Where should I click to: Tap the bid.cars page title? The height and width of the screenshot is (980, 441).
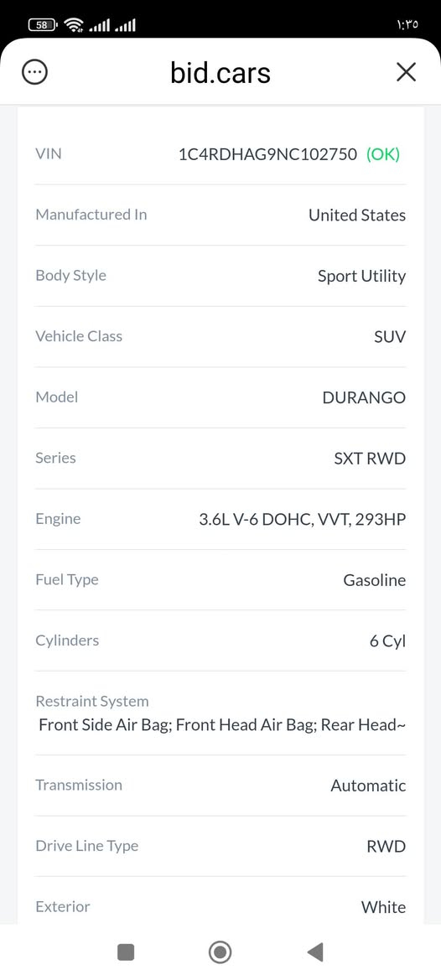pyautogui.click(x=220, y=72)
